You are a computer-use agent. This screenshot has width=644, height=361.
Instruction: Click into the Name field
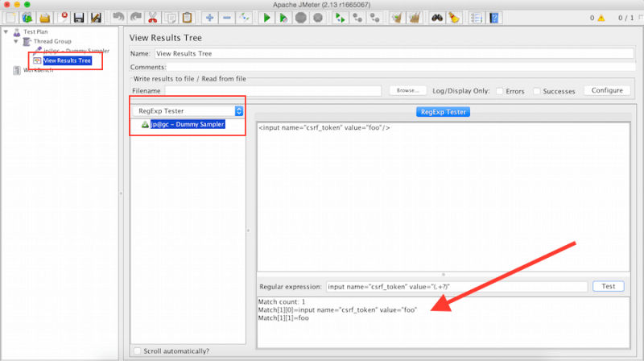[394, 53]
